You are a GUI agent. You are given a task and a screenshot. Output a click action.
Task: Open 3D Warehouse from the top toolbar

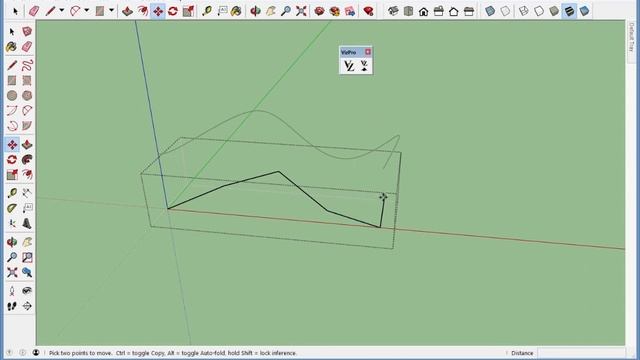coord(320,11)
